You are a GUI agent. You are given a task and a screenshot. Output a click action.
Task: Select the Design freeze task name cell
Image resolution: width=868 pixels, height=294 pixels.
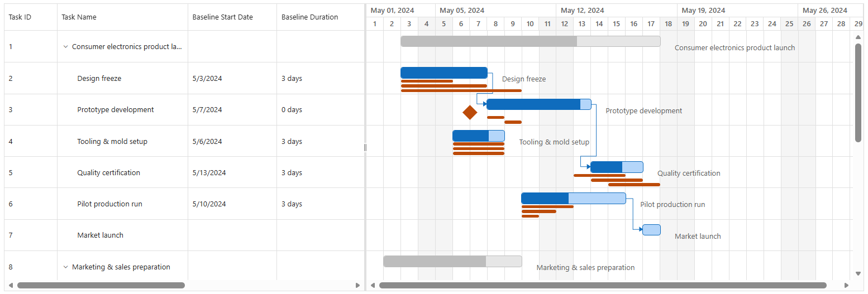point(122,79)
